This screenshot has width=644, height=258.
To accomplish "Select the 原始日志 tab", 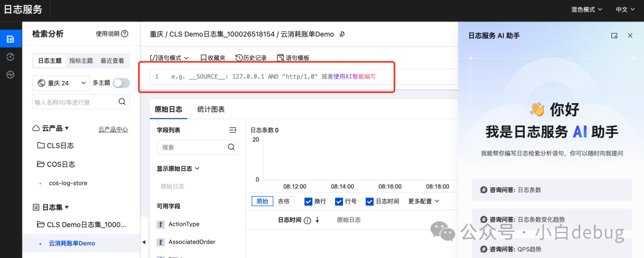I will tap(168, 109).
